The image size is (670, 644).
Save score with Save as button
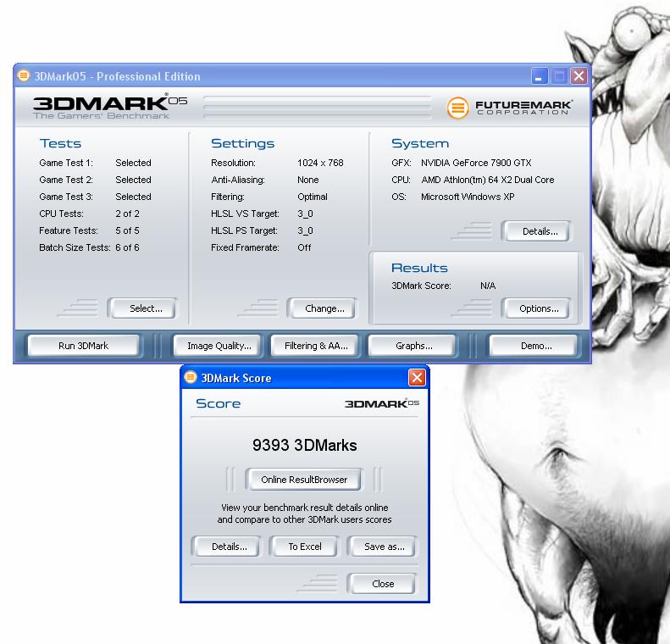385,547
